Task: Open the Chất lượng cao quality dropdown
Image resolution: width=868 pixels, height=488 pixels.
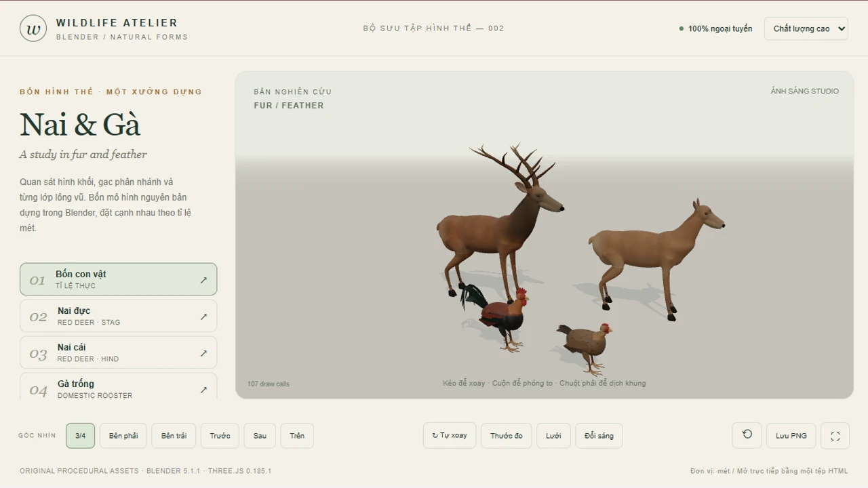Action: (806, 28)
